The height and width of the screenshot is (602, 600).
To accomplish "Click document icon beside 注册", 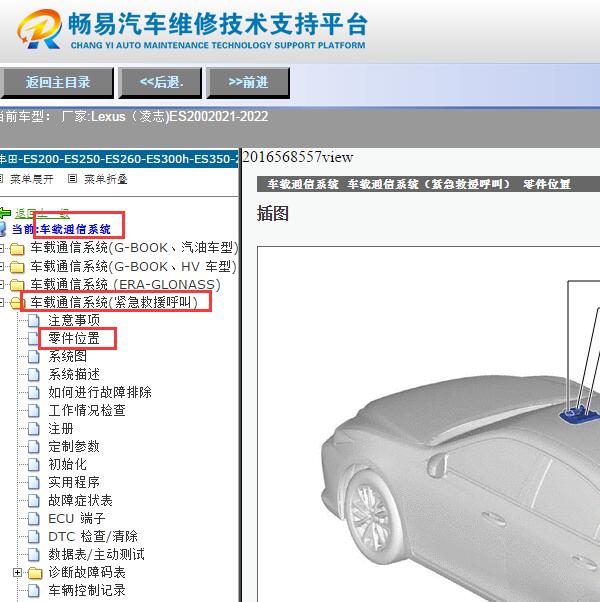I will (x=34, y=429).
